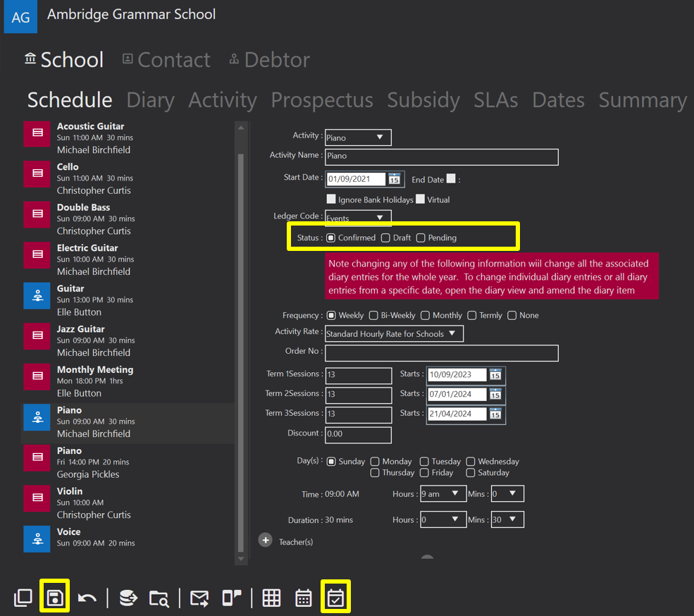Click the database export icon
Image resolution: width=694 pixels, height=616 pixels.
pos(128,598)
